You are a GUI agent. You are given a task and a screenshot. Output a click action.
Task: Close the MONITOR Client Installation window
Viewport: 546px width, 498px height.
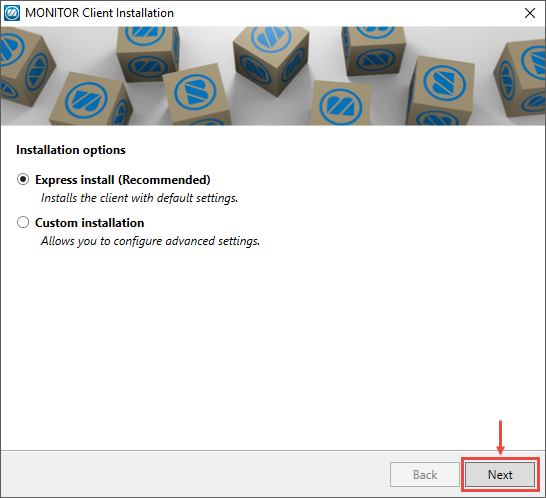point(530,13)
